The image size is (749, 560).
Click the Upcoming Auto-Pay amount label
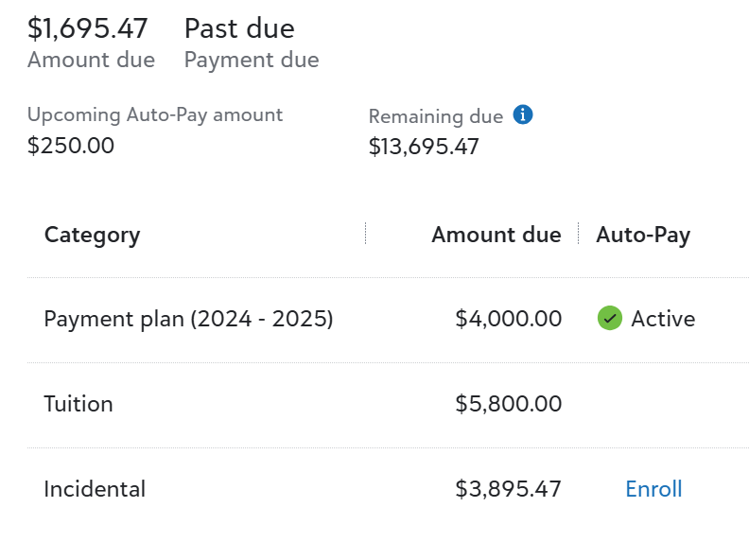155,114
